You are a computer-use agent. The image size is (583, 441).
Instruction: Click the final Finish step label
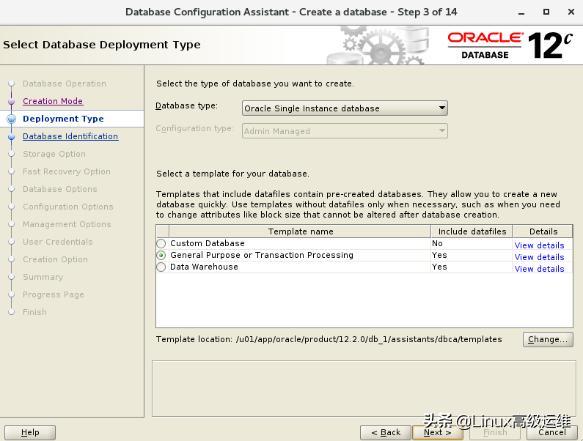tap(35, 312)
